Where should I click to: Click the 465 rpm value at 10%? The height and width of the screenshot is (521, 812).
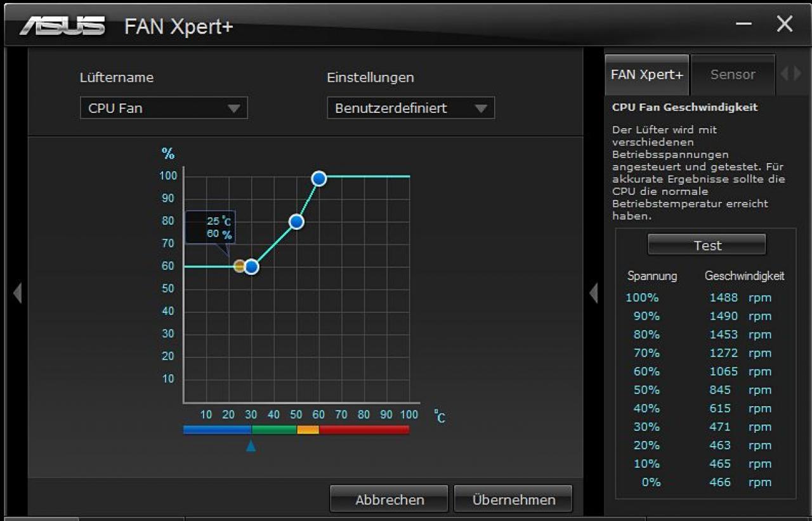pos(740,463)
